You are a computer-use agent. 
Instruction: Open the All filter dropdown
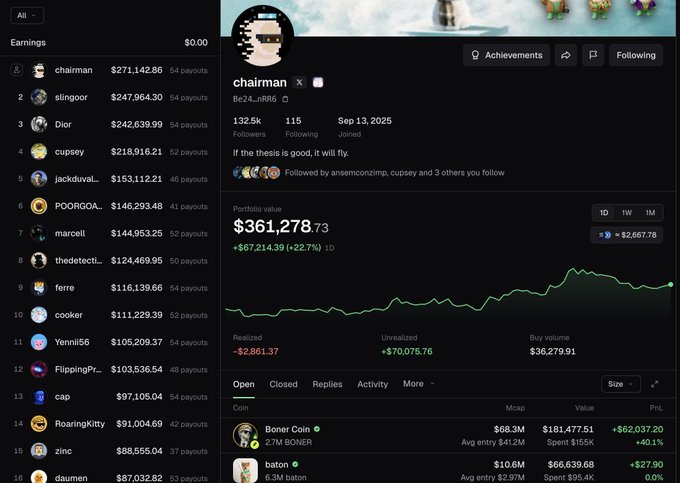[27, 15]
